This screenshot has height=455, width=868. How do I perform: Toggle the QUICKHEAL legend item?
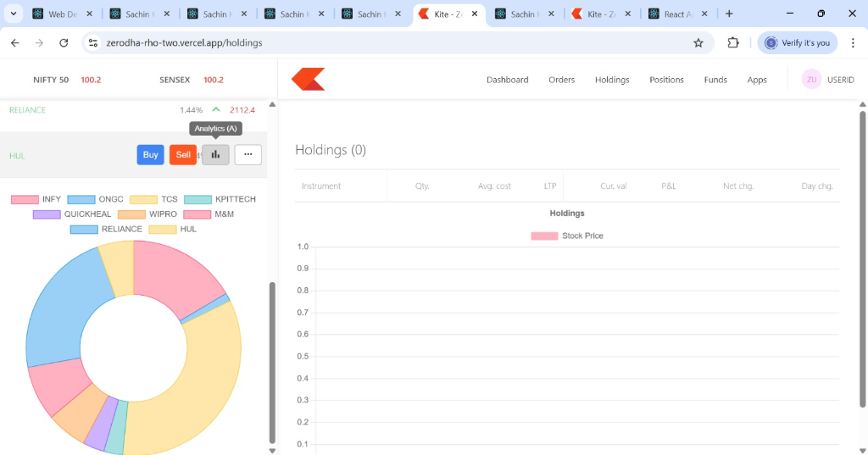pyautogui.click(x=71, y=214)
